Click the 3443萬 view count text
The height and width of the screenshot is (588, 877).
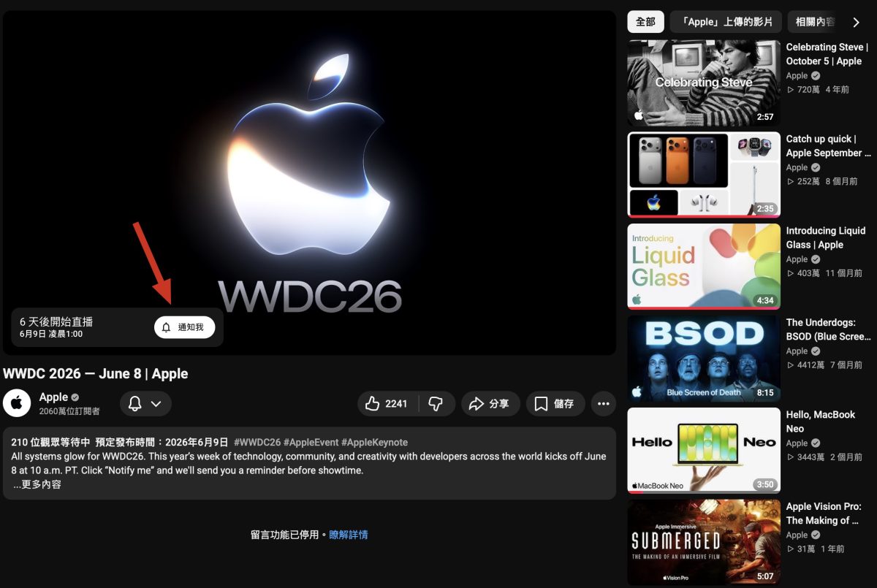(x=810, y=457)
